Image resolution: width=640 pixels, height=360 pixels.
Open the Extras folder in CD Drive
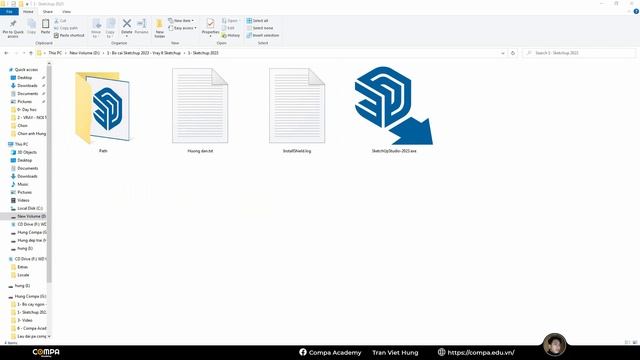tap(22, 267)
